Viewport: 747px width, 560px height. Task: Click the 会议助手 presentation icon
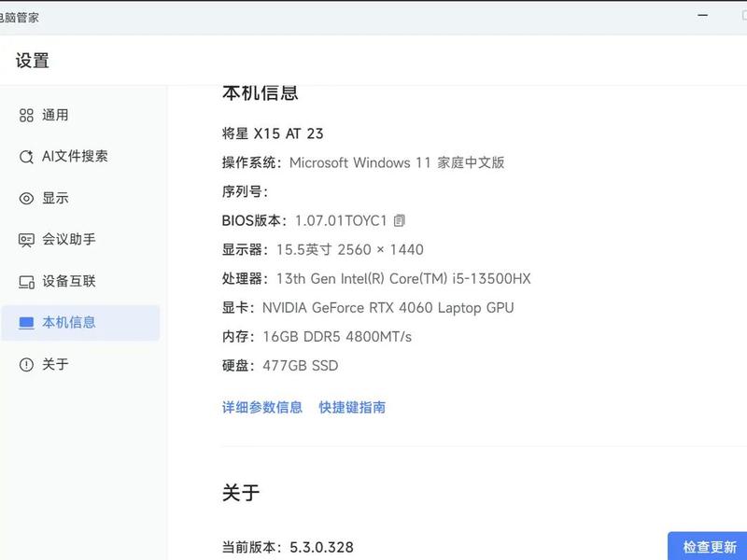click(x=26, y=240)
